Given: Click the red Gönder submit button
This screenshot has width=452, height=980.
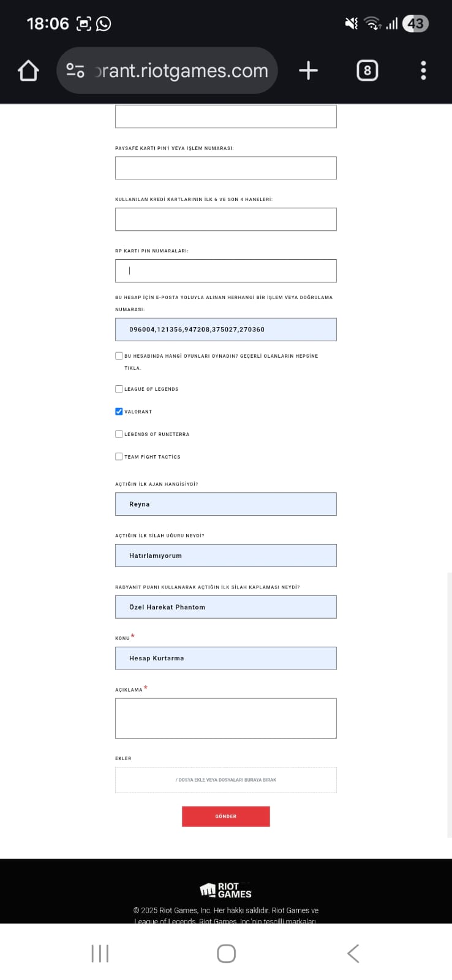Looking at the screenshot, I should 226,816.
